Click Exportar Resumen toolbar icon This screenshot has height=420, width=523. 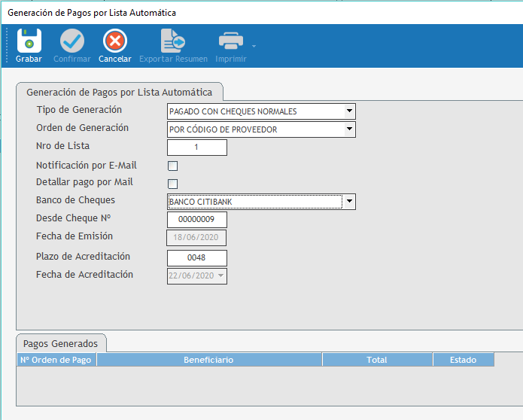click(x=173, y=41)
